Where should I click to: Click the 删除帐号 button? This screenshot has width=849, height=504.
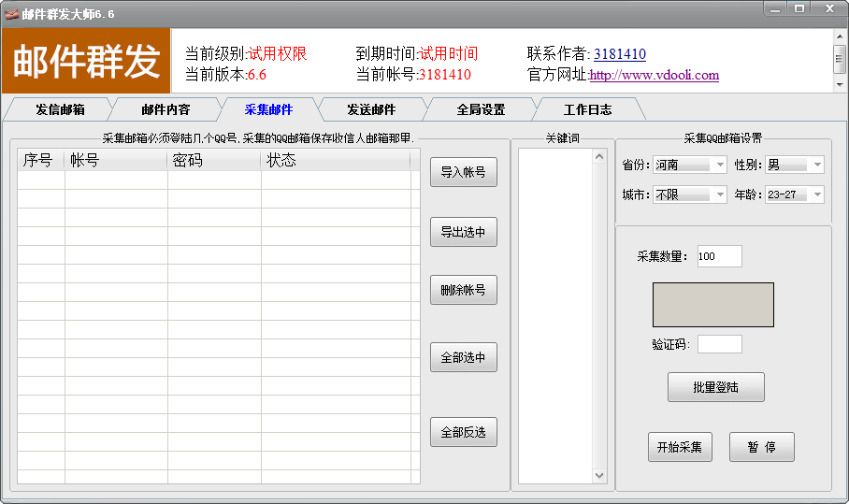(x=463, y=290)
